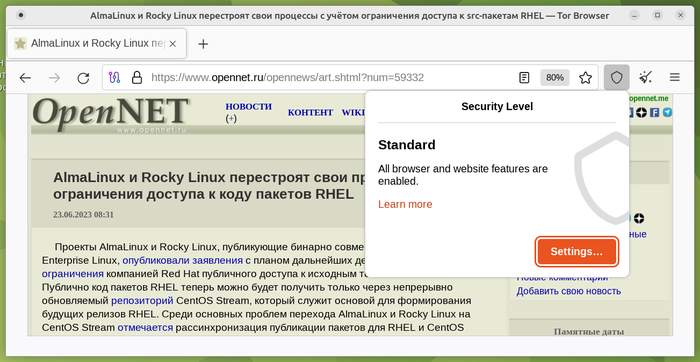Bookmark this page with the star
The width and height of the screenshot is (700, 362).
[x=585, y=78]
